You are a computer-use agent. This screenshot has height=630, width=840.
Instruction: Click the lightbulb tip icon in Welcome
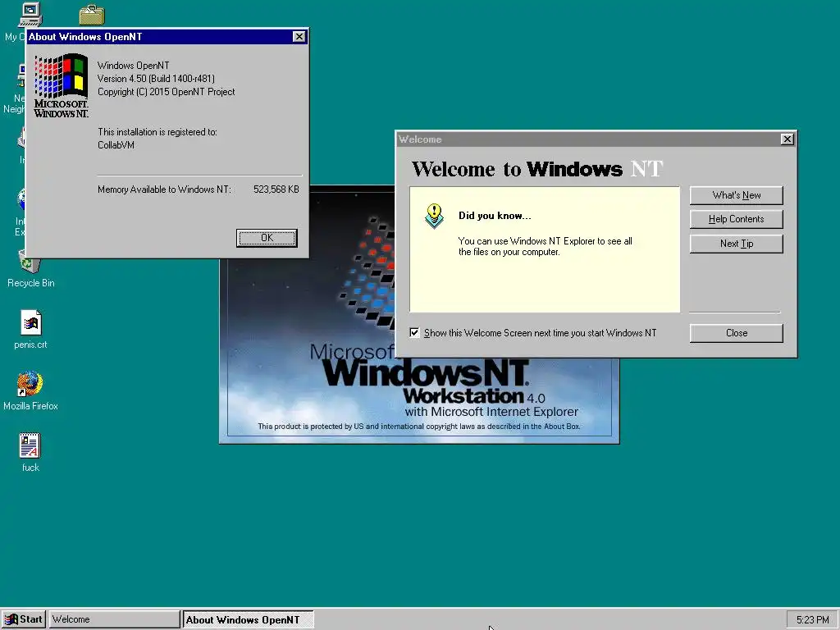click(434, 216)
